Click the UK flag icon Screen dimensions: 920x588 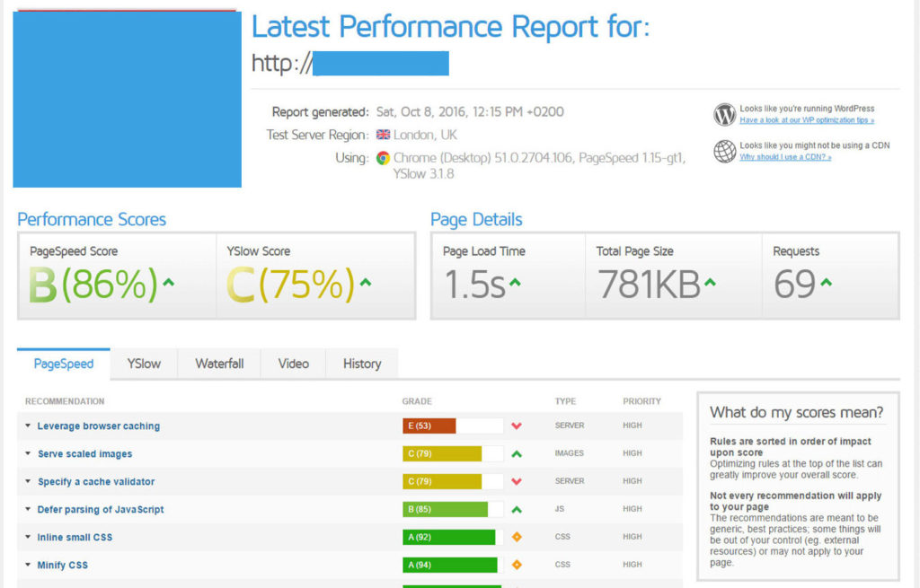click(383, 135)
